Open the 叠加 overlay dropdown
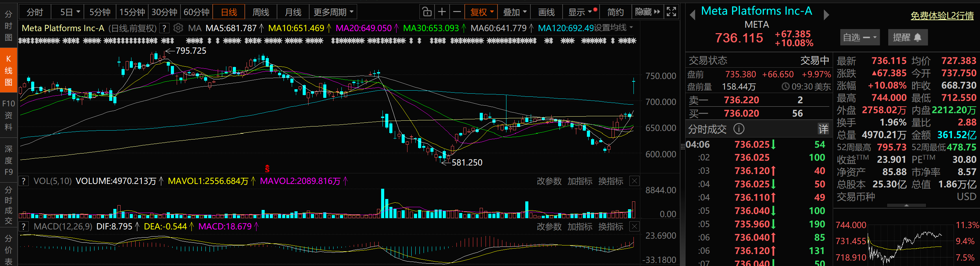Screen dimensions: 980x266 (514, 12)
